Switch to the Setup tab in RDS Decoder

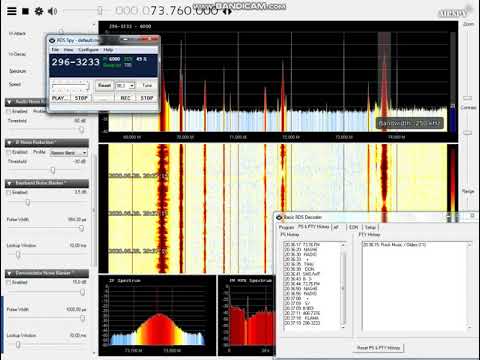point(370,227)
